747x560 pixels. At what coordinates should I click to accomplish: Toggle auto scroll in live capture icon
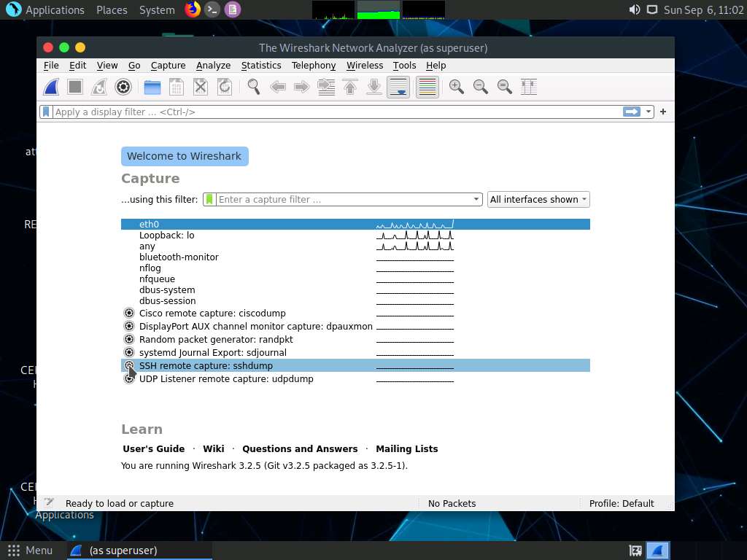pyautogui.click(x=398, y=87)
